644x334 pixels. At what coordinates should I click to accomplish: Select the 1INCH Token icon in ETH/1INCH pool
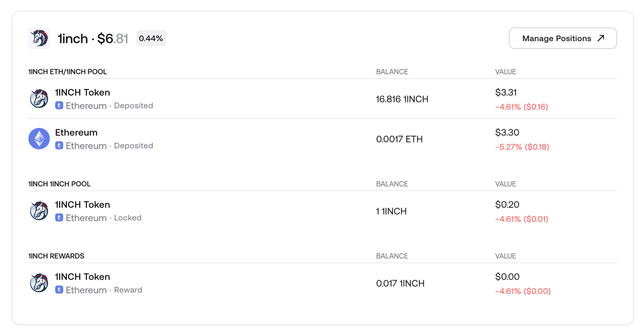coord(39,98)
